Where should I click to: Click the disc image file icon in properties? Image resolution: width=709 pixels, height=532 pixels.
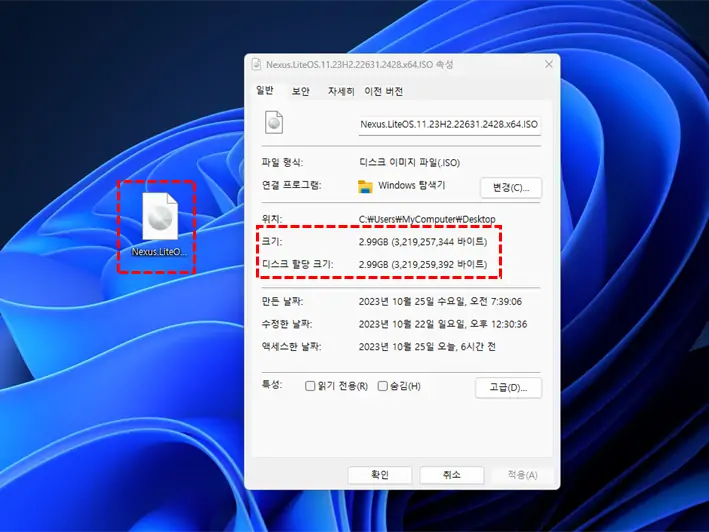pyautogui.click(x=274, y=122)
